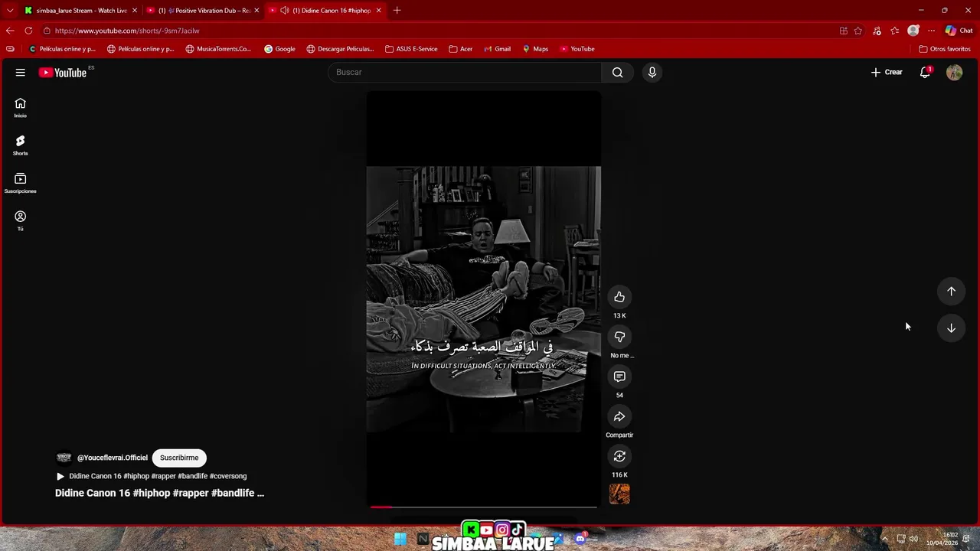This screenshot has width=980, height=551.
Task: Go to the next short with down arrow
Action: [951, 328]
